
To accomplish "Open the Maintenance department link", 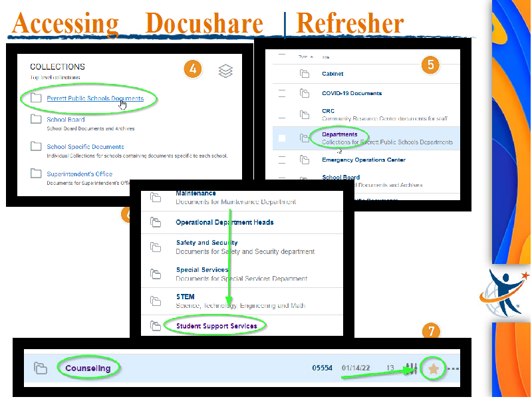I will click(196, 193).
